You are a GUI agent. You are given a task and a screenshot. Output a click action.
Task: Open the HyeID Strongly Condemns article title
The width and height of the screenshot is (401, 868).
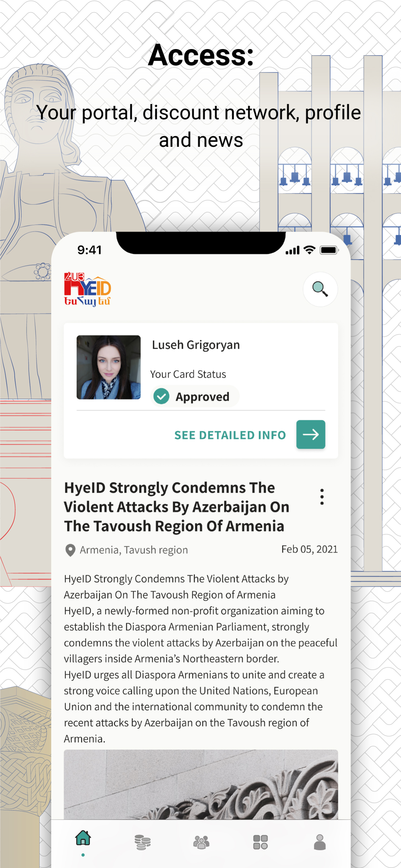[177, 507]
